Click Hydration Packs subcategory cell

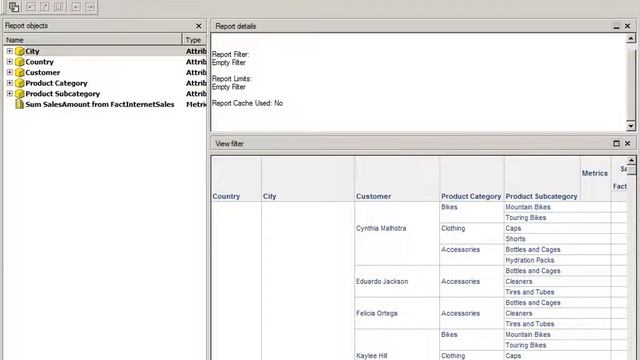coord(558,260)
